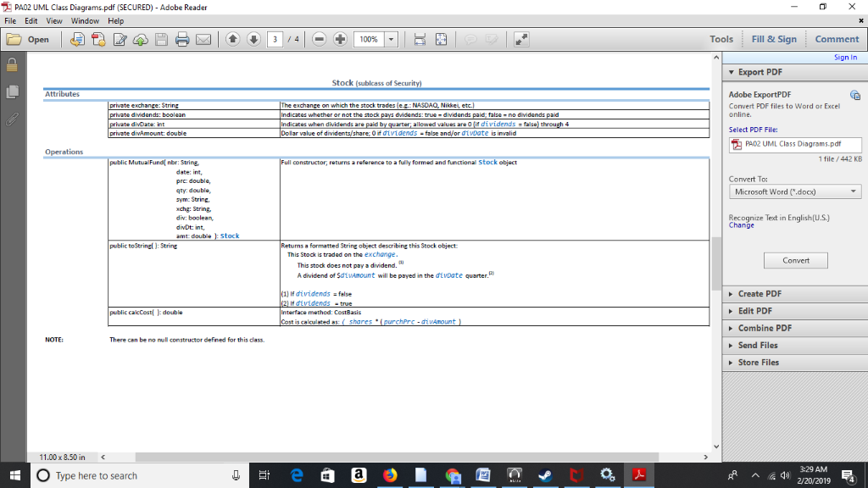This screenshot has width=868, height=488.
Task: Open the File menu
Action: (9, 20)
